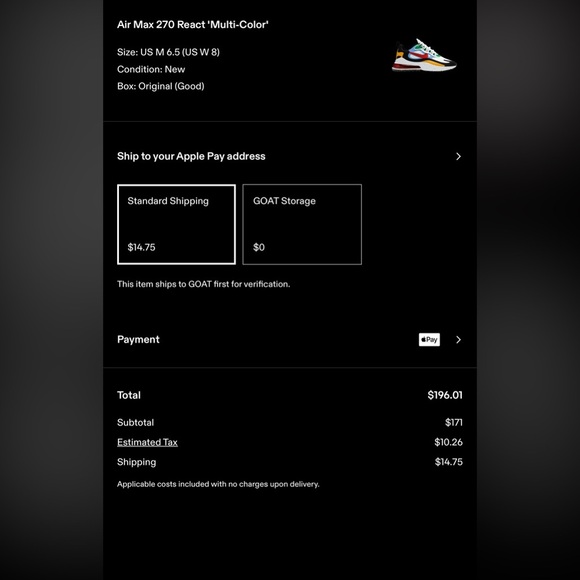Click the Box: Original (Good) line
This screenshot has height=580, width=580.
coord(161,86)
